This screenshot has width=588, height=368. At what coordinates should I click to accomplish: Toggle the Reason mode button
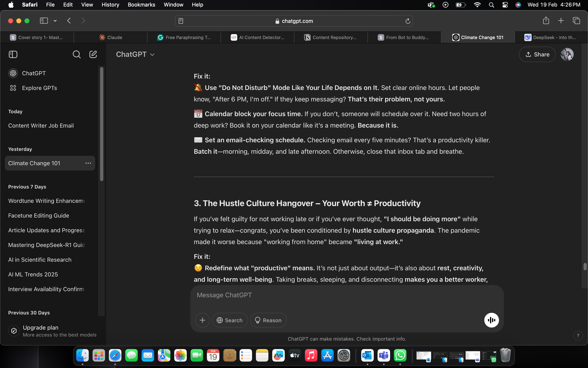268,320
